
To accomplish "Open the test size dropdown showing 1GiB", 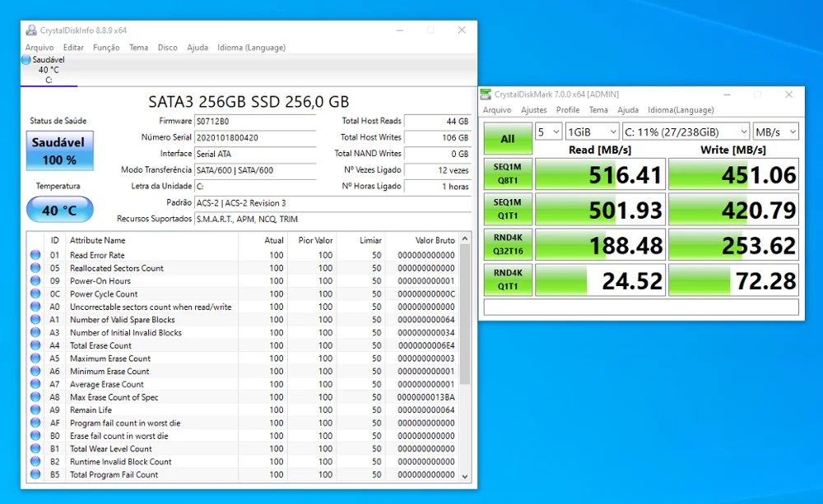I will pyautogui.click(x=592, y=132).
